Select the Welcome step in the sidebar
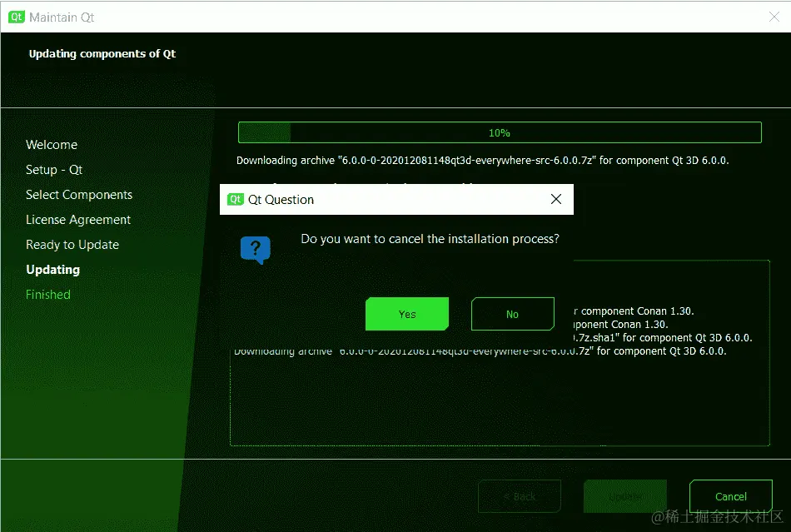 pyautogui.click(x=52, y=145)
